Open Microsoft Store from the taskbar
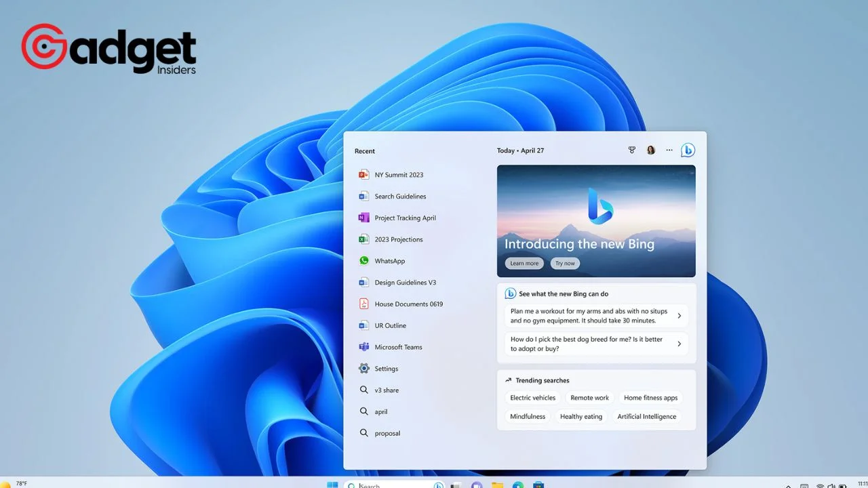This screenshot has width=868, height=488. pos(538,485)
